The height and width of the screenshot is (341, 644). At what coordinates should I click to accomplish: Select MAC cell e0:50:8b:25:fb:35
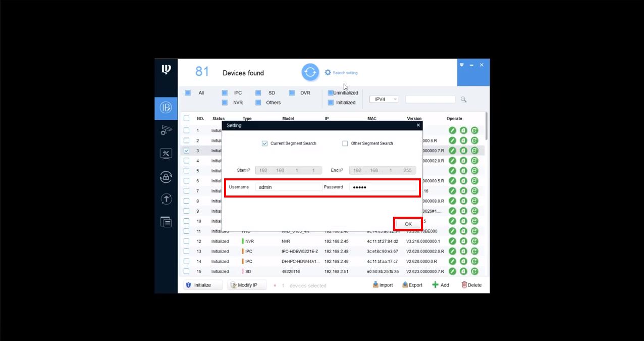pos(383,271)
